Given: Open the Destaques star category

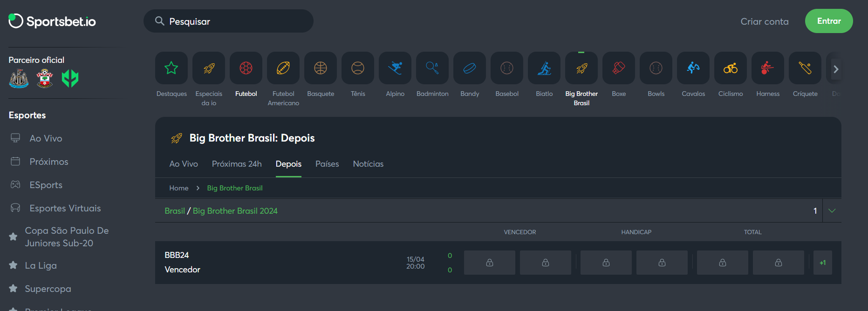Looking at the screenshot, I should 171,68.
